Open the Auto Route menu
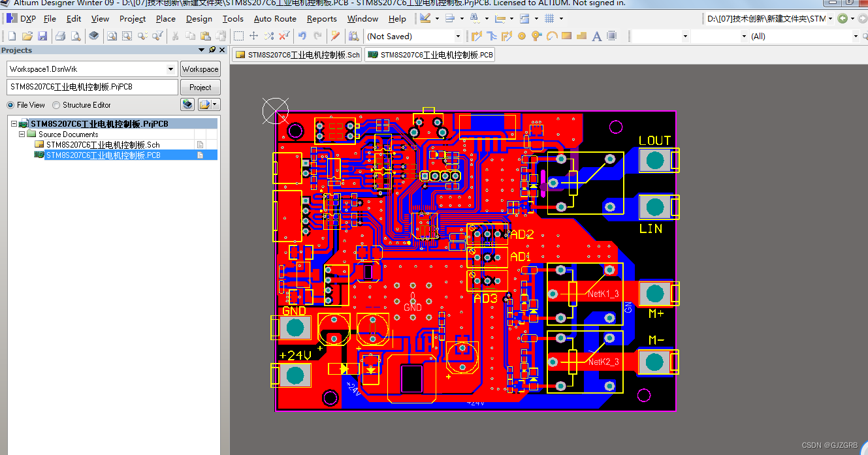This screenshot has width=868, height=455. click(275, 18)
